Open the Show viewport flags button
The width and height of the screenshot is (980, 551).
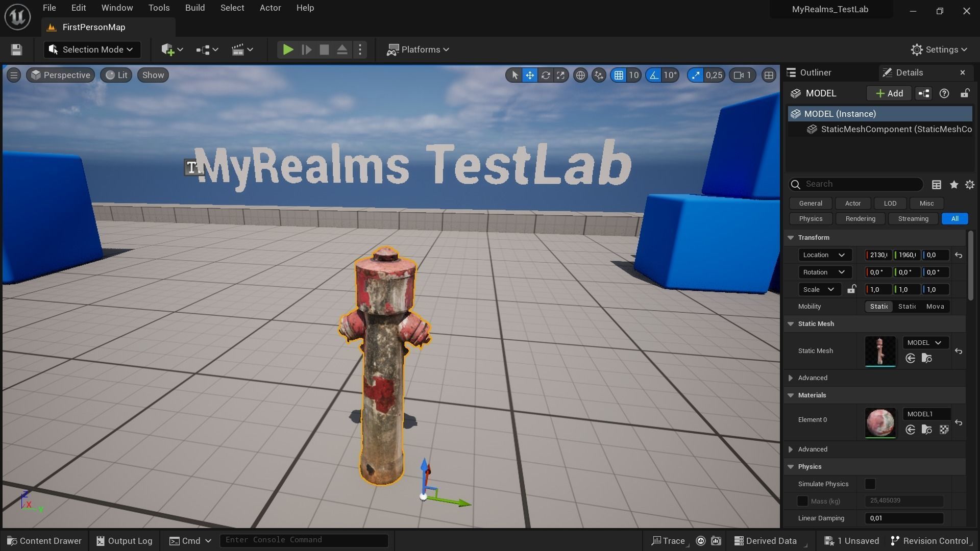pos(153,75)
